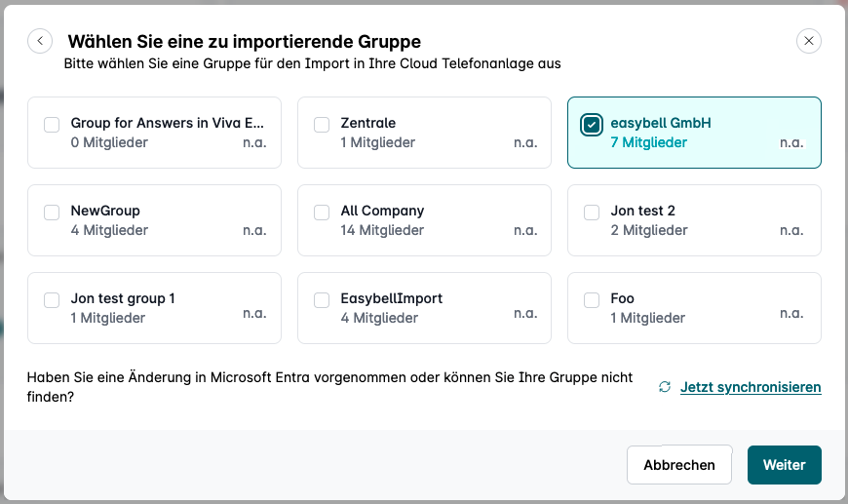Click the Weiter button
848x504 pixels.
point(784,465)
